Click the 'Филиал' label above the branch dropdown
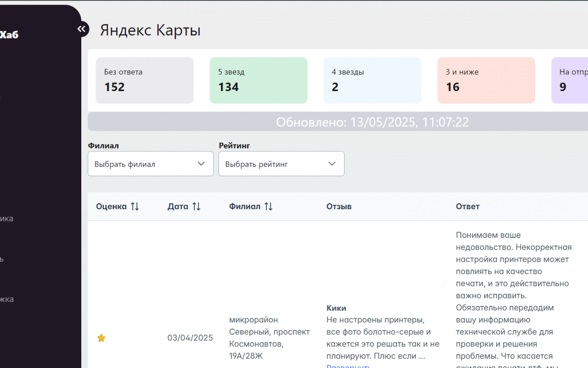 click(x=103, y=145)
